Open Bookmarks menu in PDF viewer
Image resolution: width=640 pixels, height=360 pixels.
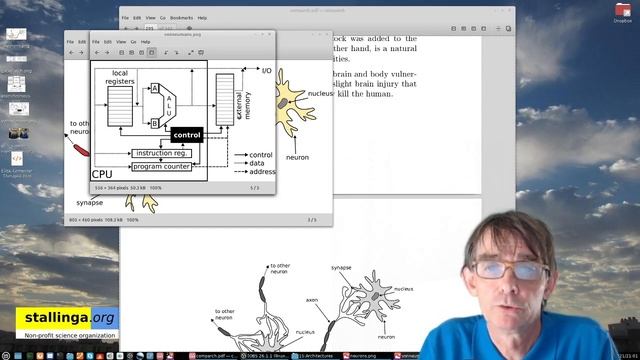coord(182,18)
